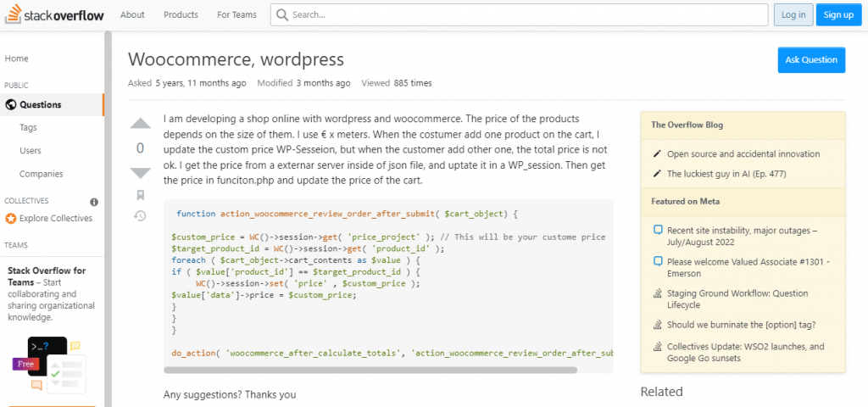Click stack icon beside burninate the [option] tag
868x407 pixels.
click(658, 325)
